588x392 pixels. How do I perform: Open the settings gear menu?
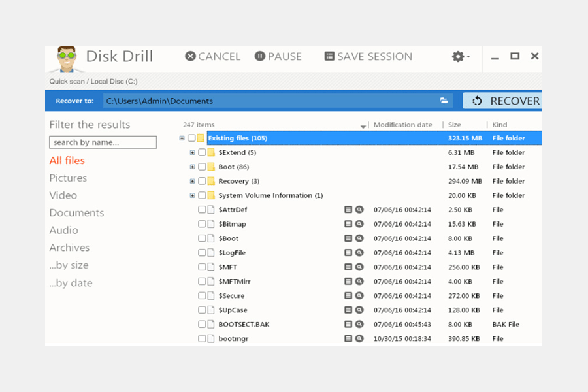pos(460,57)
